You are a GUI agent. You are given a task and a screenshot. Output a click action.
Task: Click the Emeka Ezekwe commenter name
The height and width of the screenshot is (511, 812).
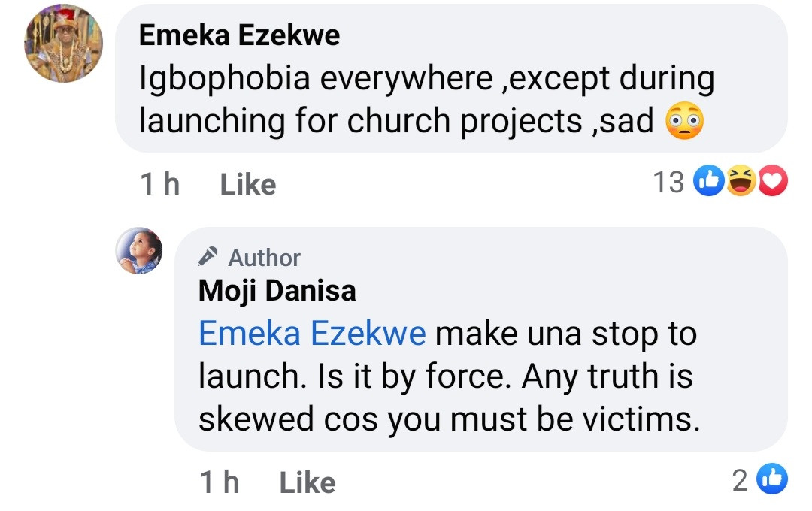click(x=239, y=35)
